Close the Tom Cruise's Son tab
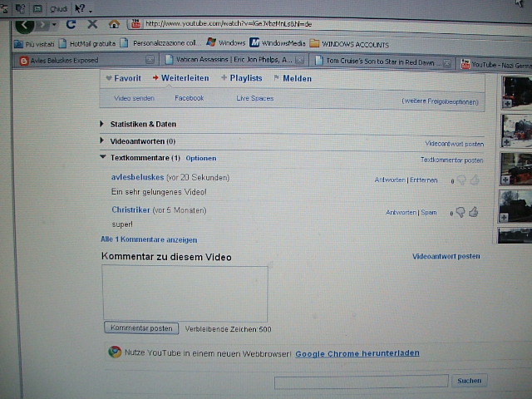Viewport: 532px width, 399px height. point(447,63)
